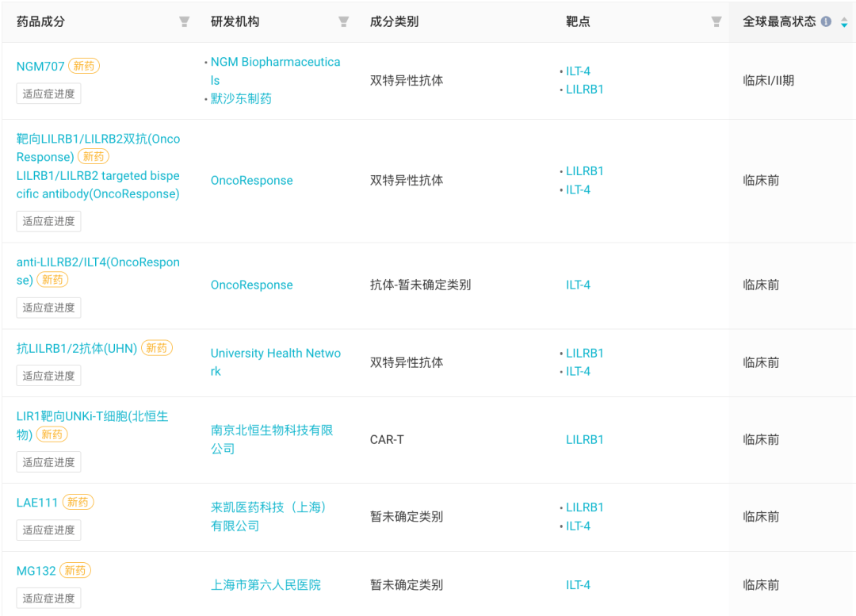
Task: Click 适应症进度 button under MG132
Action: [49, 598]
